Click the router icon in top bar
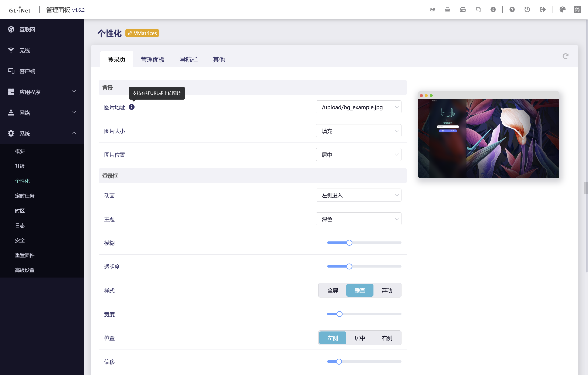 (432, 10)
